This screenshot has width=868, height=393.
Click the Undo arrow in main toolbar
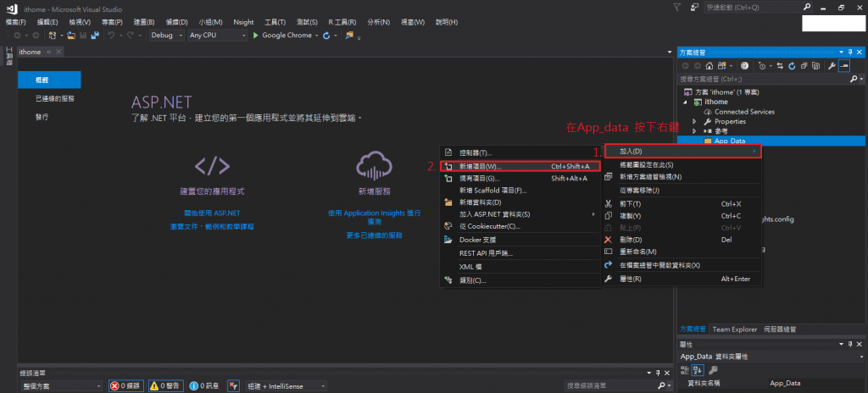tap(111, 36)
